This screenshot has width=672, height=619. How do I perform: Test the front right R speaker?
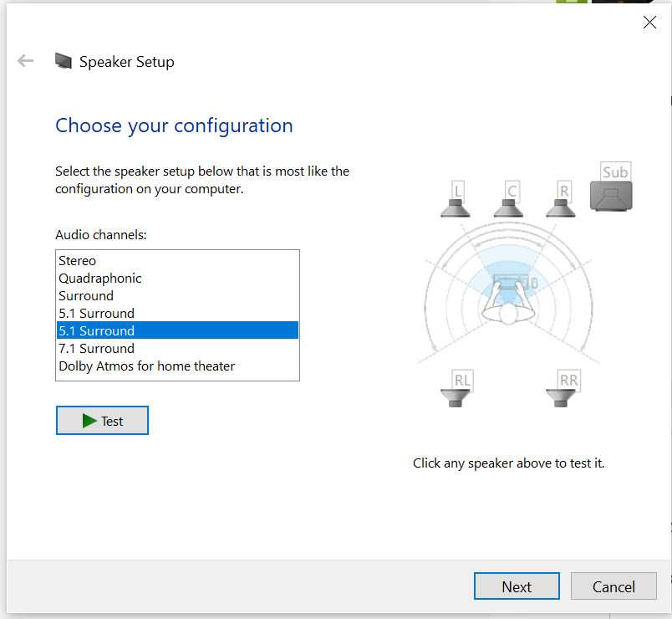(x=561, y=199)
